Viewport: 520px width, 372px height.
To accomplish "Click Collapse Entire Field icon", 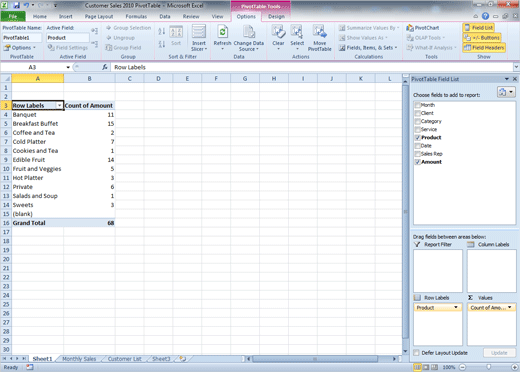I will 95,44.
